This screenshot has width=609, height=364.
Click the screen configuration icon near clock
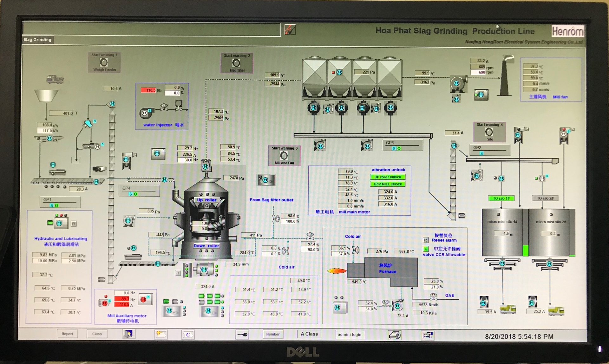coord(428,335)
